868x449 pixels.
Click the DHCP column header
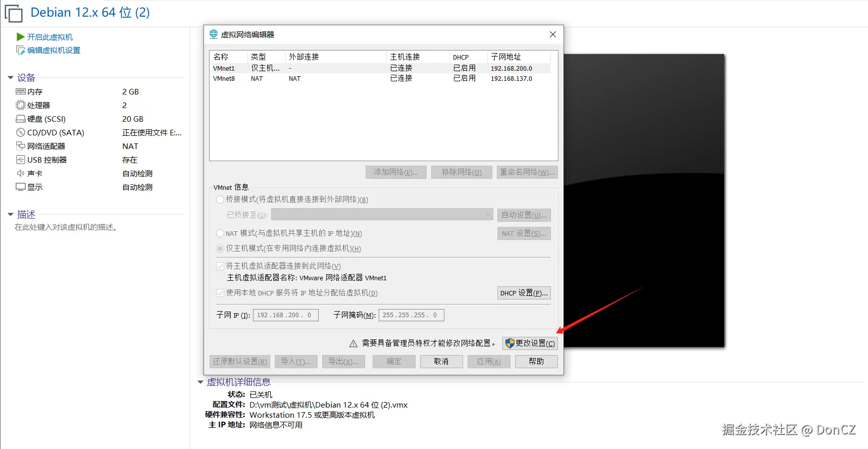coord(468,57)
